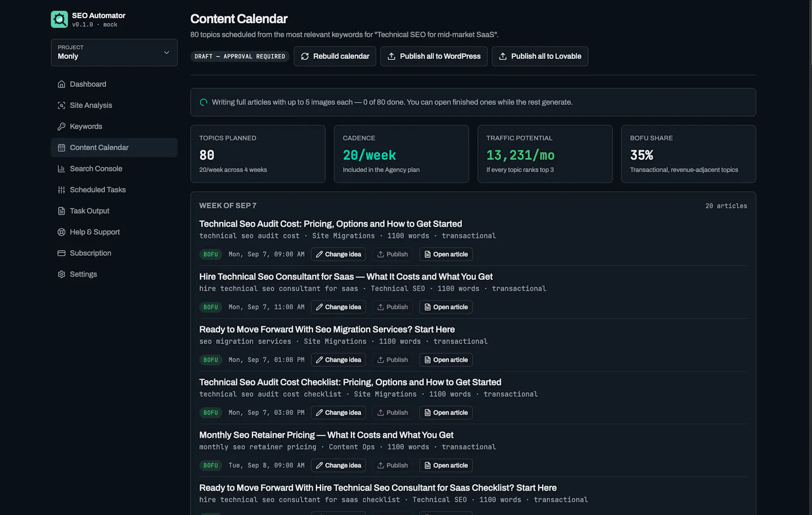Click the Keywords key icon
This screenshot has width=812, height=515.
coord(61,126)
